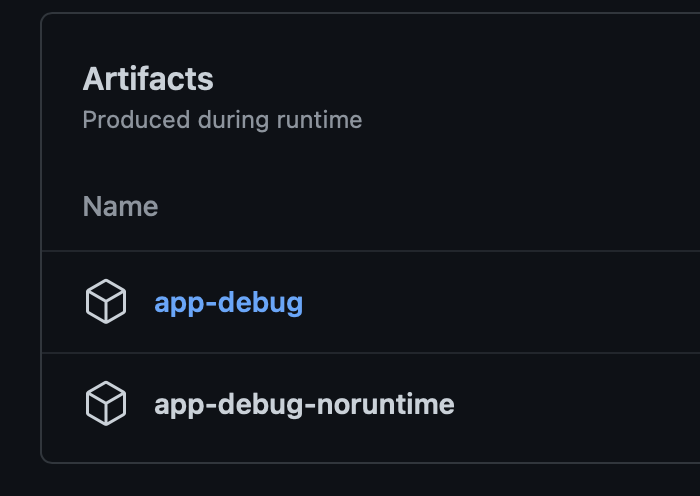Viewport: 700px width, 496px height.
Task: Download the app-debug artifact
Action: tap(228, 302)
